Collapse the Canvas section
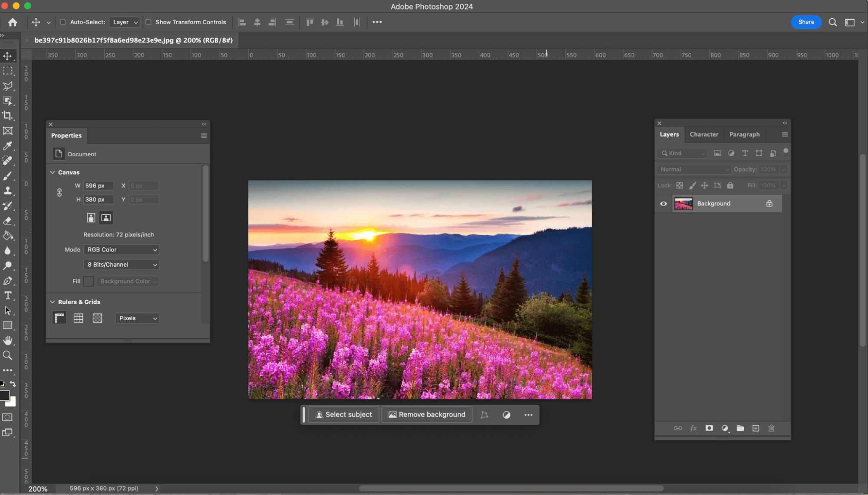The image size is (868, 495). [x=53, y=172]
